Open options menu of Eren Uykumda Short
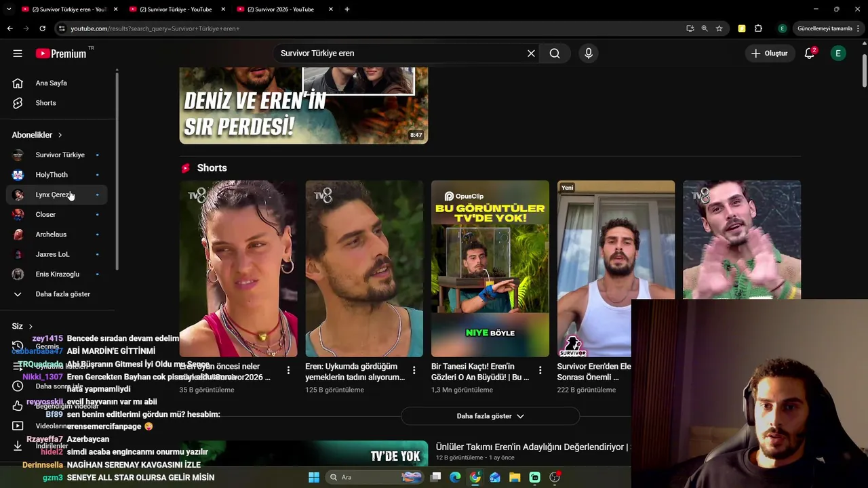868x488 pixels. click(x=414, y=371)
